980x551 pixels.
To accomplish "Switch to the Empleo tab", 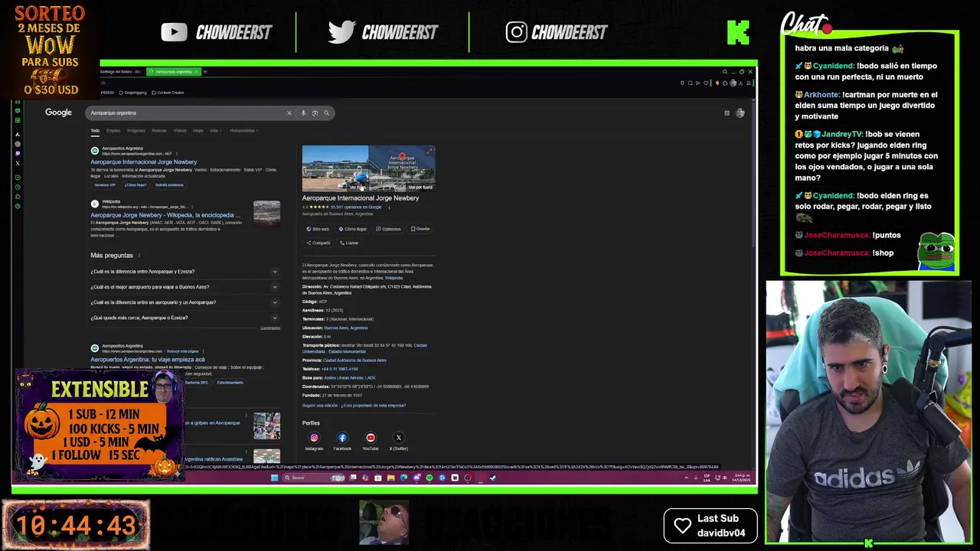I will pos(113,131).
